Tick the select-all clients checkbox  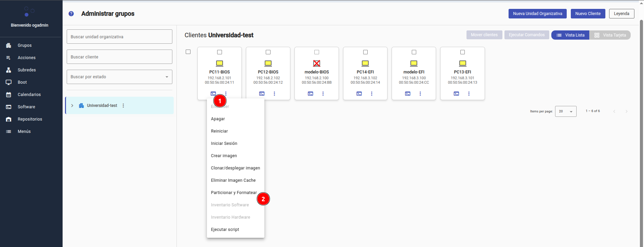coord(188,52)
